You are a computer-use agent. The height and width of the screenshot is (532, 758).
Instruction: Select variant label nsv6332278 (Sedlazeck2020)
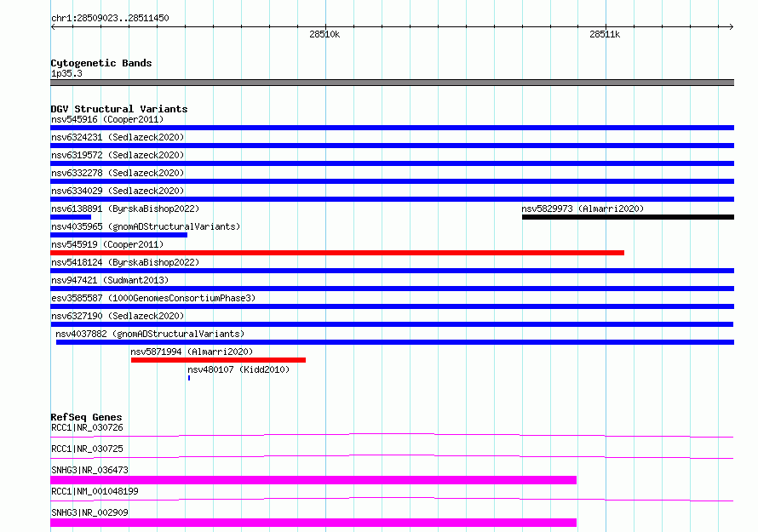coord(118,173)
